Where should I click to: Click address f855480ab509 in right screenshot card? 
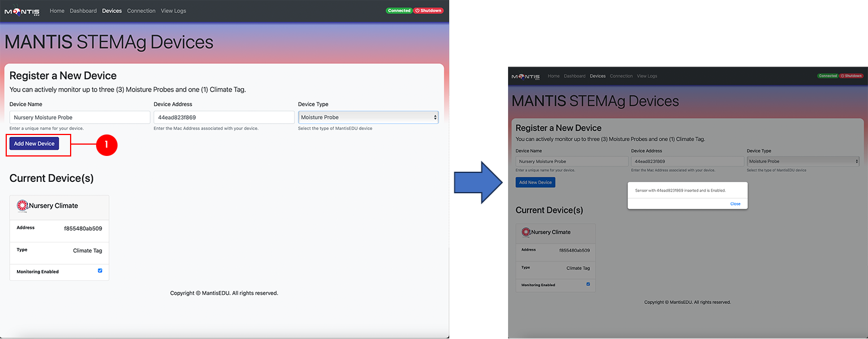pyautogui.click(x=575, y=250)
